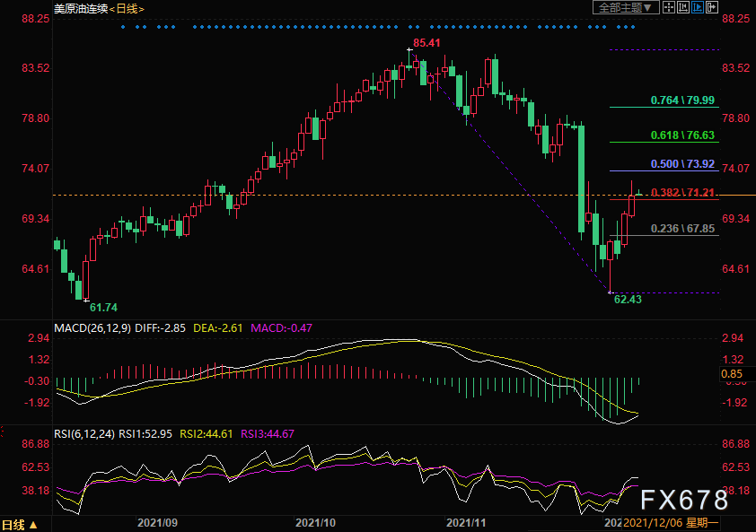Expand the 日线 period selector at bottom-left
This screenshot has height=532, width=756.
coord(20,525)
